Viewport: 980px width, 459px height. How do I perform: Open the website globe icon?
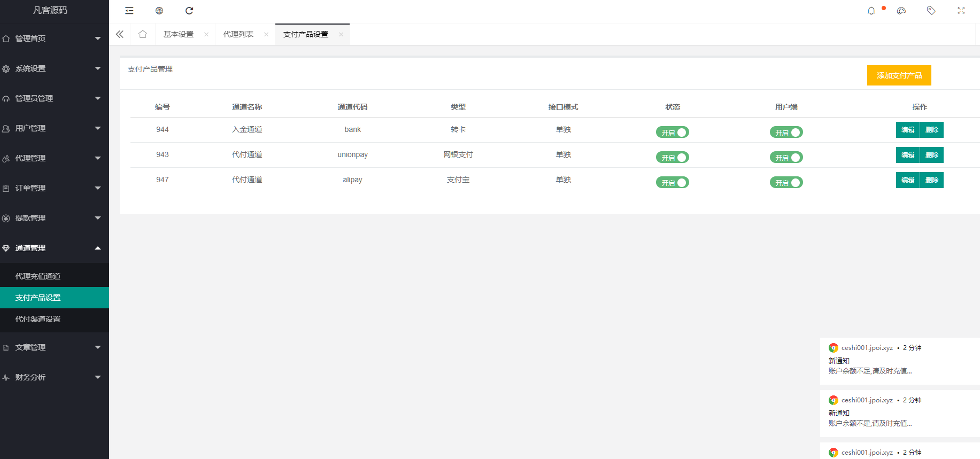click(159, 11)
